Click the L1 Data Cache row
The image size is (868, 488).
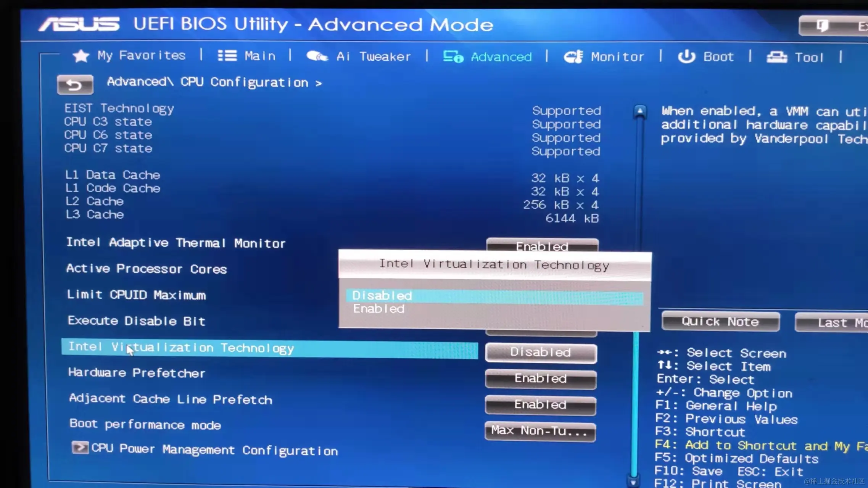point(332,176)
